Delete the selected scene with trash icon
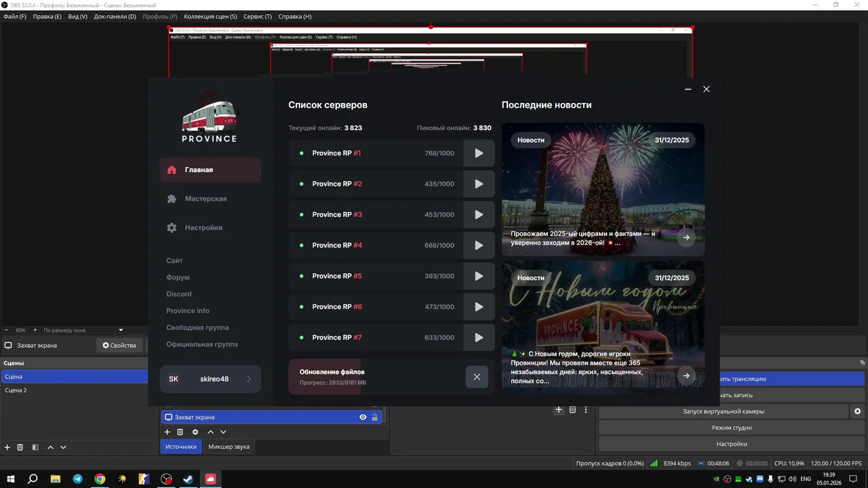The image size is (868, 488). tap(20, 447)
